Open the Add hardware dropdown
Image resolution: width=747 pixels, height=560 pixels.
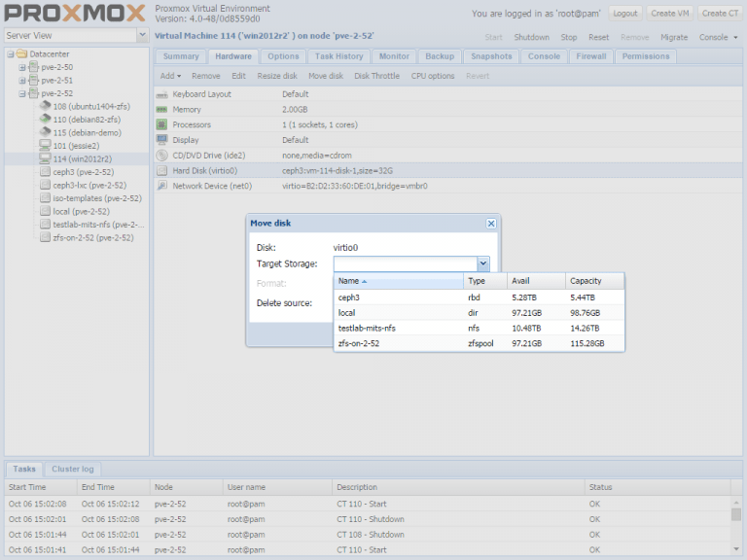coord(170,76)
